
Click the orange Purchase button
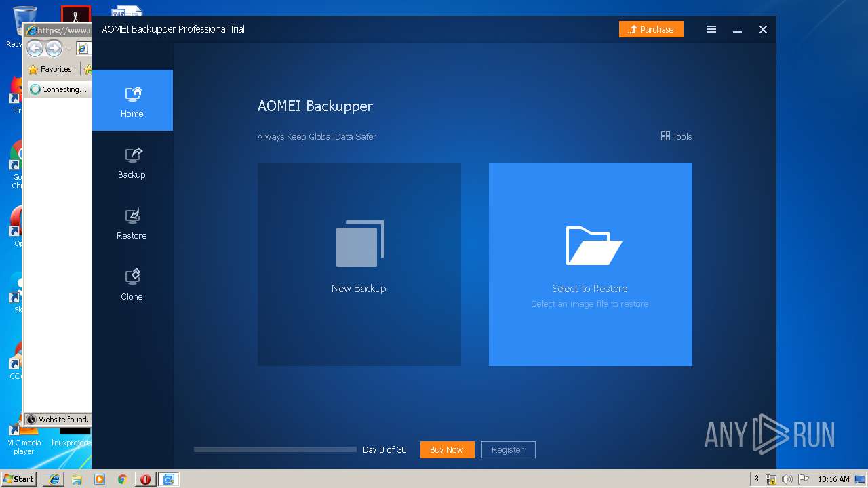tap(651, 29)
